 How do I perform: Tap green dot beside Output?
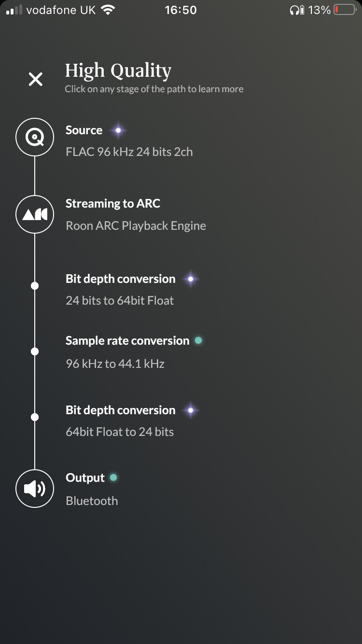click(x=113, y=478)
